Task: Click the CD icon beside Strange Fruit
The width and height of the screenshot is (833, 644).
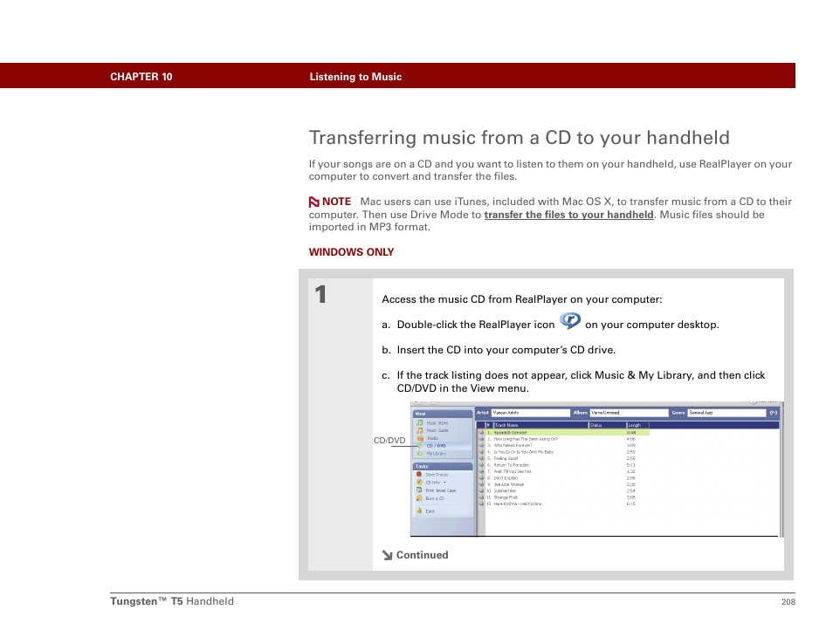Action: [482, 497]
